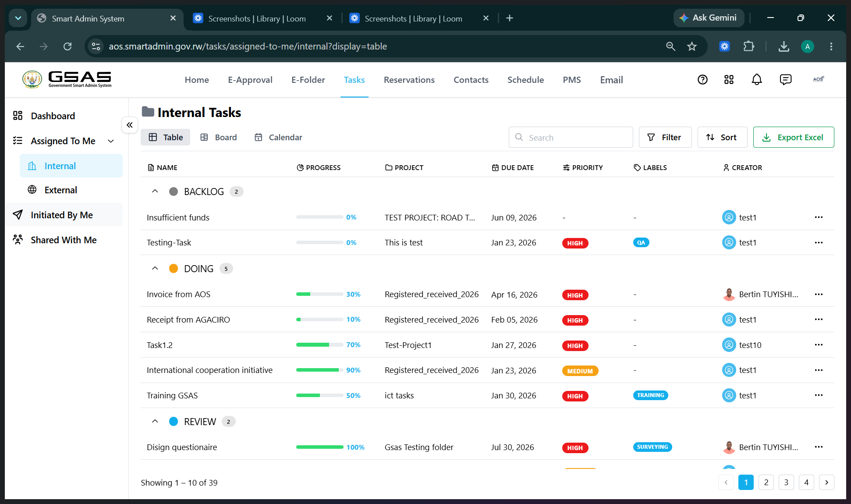Open the Home menu
851x504 pixels.
coord(197,80)
